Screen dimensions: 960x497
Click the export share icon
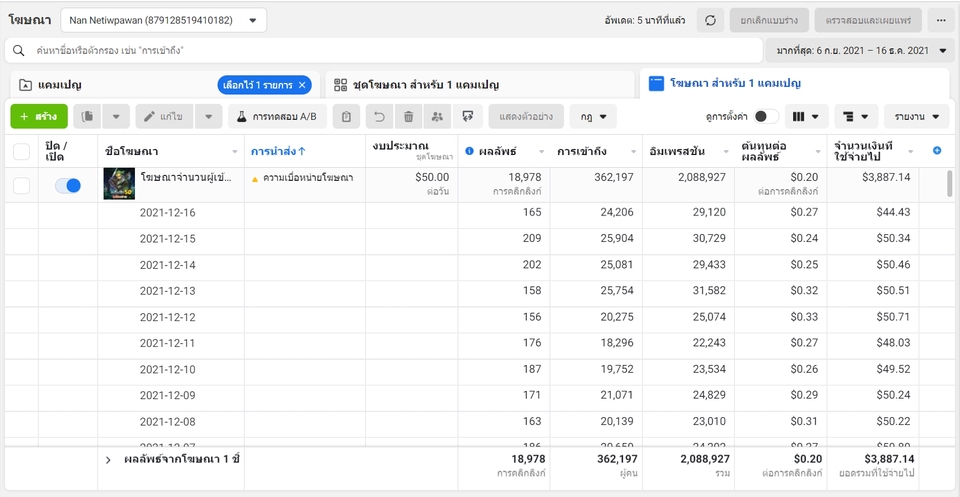468,116
